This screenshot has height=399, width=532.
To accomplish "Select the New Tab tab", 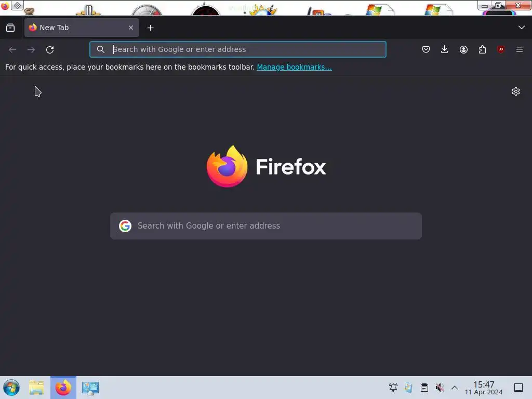I will coord(82,28).
